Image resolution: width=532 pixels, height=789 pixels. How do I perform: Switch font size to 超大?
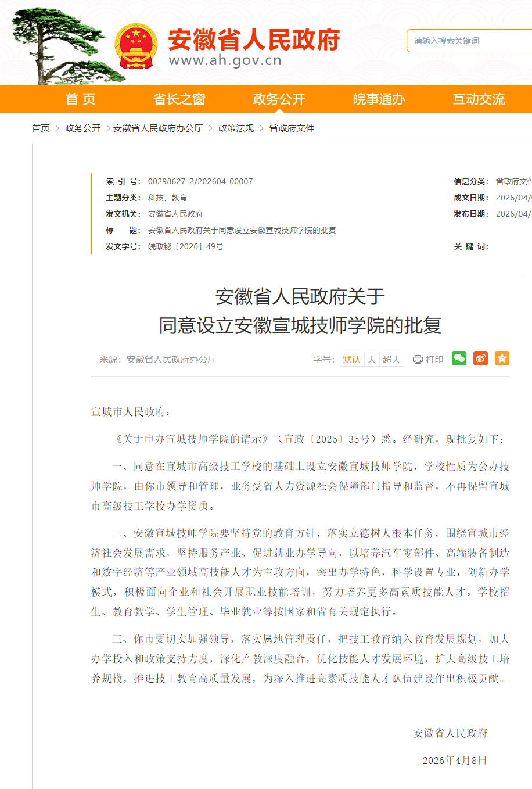(x=391, y=360)
